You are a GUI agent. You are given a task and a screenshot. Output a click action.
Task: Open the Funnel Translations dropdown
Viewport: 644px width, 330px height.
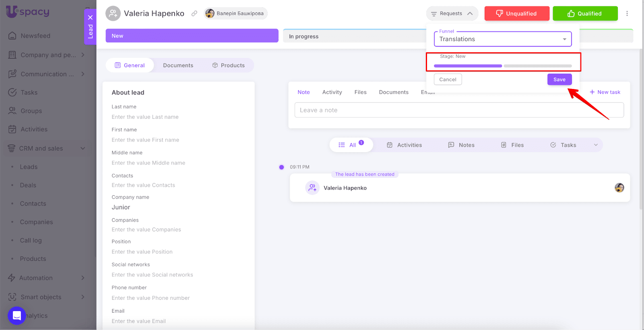point(502,39)
